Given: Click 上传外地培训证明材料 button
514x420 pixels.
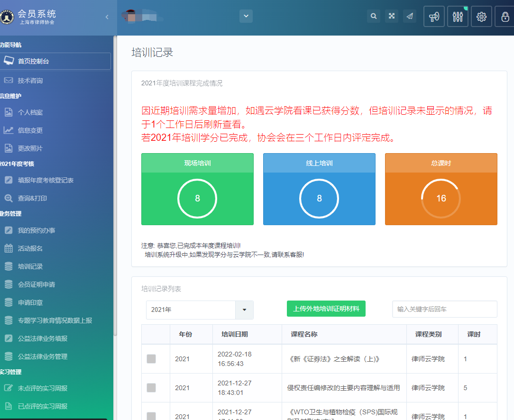Looking at the screenshot, I should tap(326, 309).
